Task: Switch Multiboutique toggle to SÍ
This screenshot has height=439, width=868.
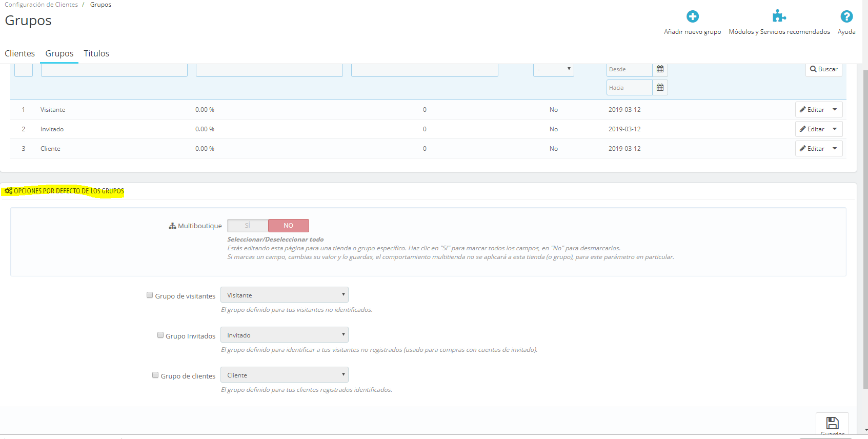Action: point(248,226)
